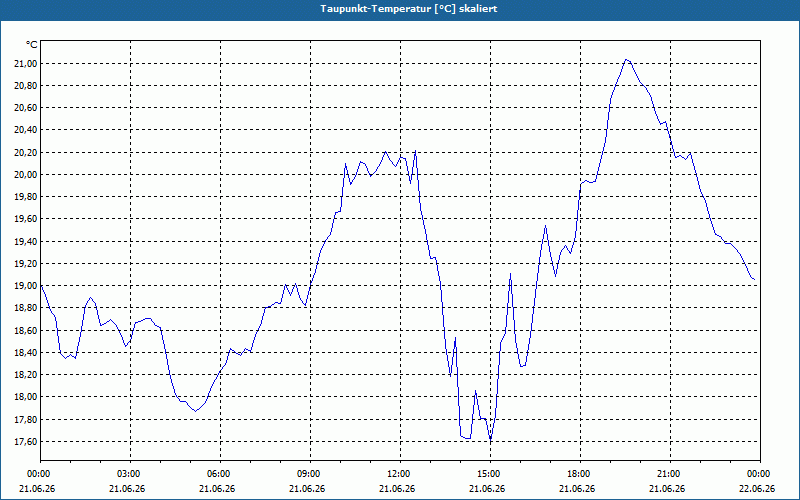The height and width of the screenshot is (500, 800).
Task: Choose the 18,00 y-axis value
Action: coord(25,397)
